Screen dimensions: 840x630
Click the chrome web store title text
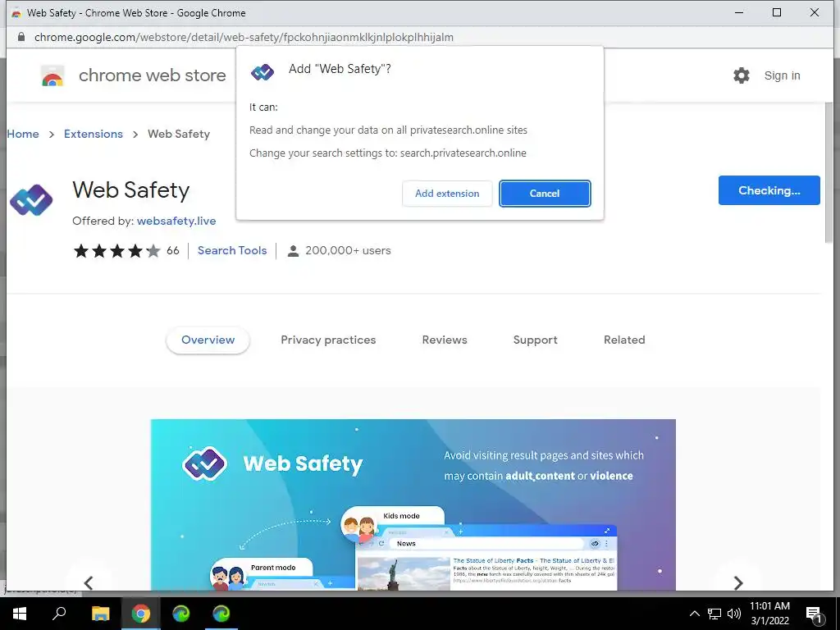152,75
